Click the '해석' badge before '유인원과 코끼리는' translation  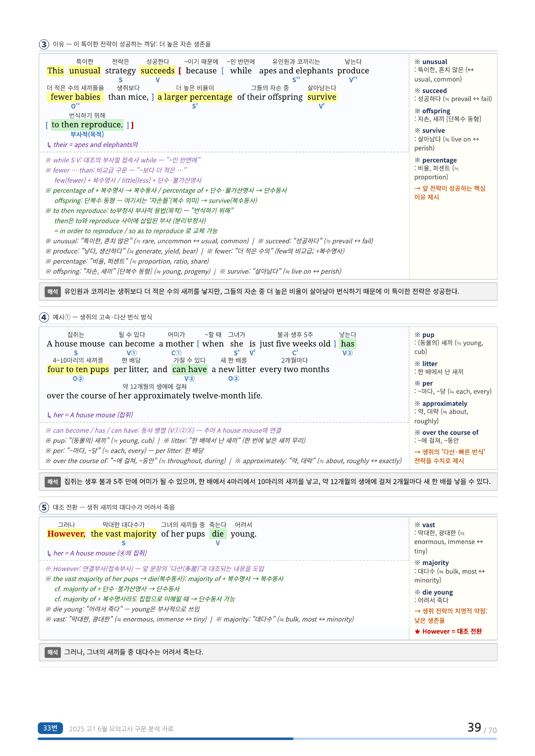tap(53, 292)
